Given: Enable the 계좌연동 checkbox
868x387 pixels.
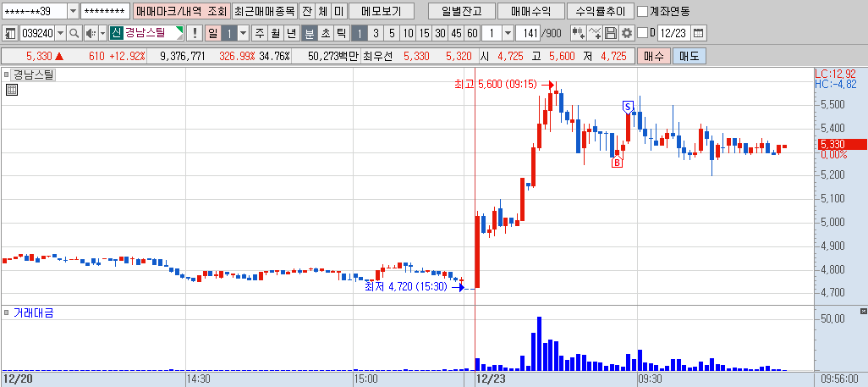Looking at the screenshot, I should point(643,11).
